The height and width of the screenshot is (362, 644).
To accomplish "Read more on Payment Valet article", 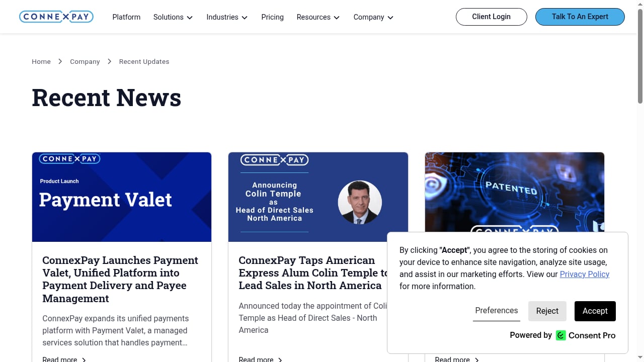I will pos(64,359).
